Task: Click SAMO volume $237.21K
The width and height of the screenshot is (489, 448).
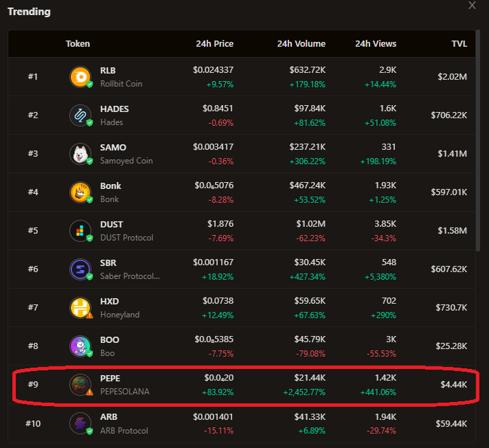Action: point(308,146)
